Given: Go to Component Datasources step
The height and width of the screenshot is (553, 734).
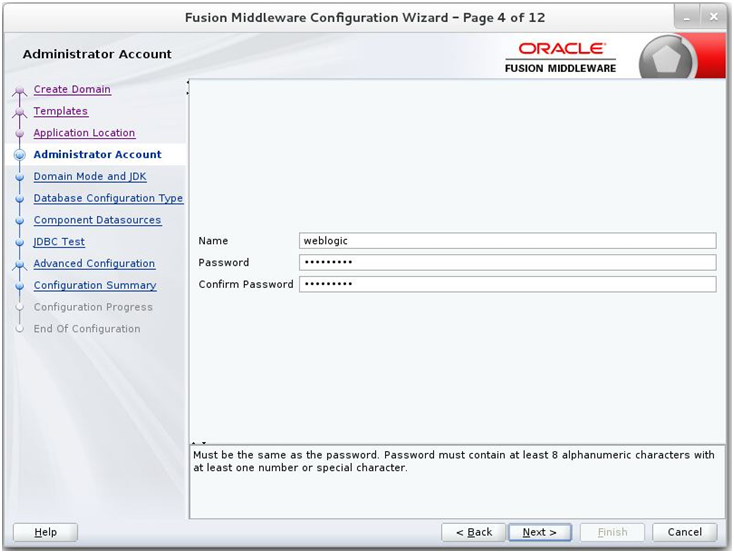Looking at the screenshot, I should tap(97, 220).
